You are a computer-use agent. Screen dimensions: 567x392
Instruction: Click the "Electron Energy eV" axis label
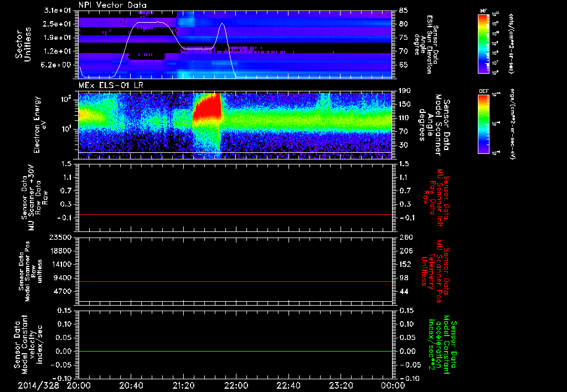click(40, 125)
